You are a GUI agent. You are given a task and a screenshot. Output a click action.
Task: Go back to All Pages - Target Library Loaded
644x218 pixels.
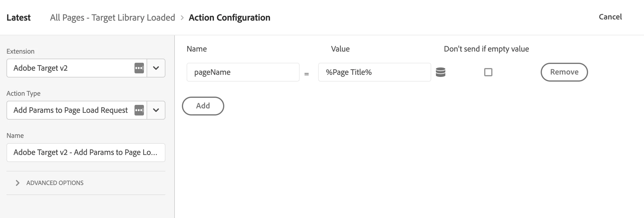point(112,18)
